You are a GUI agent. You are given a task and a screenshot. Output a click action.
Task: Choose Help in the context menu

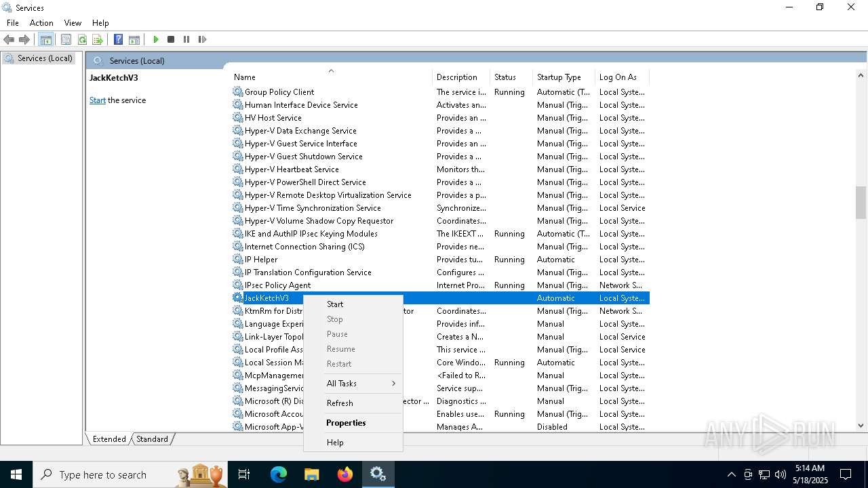coord(353,443)
